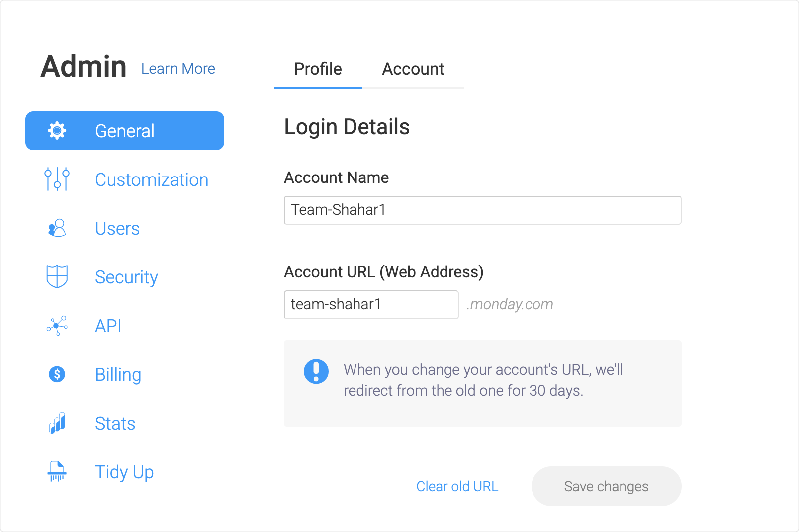799x532 pixels.
Task: View the Stats section label
Action: tap(115, 424)
